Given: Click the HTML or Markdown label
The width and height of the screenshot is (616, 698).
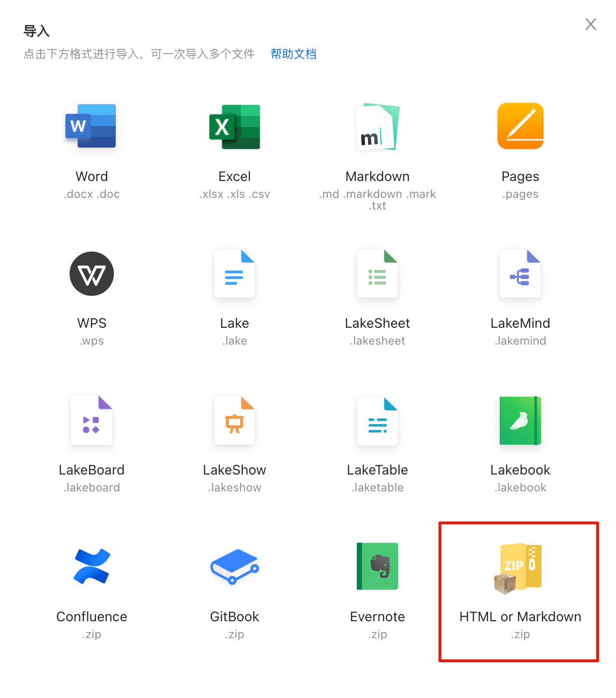Looking at the screenshot, I should pyautogui.click(x=520, y=617).
